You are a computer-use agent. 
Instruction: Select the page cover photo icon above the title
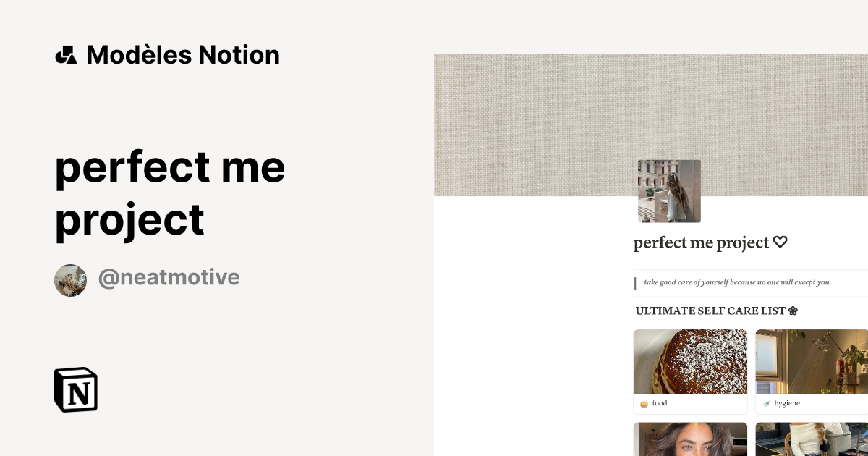coord(668,190)
